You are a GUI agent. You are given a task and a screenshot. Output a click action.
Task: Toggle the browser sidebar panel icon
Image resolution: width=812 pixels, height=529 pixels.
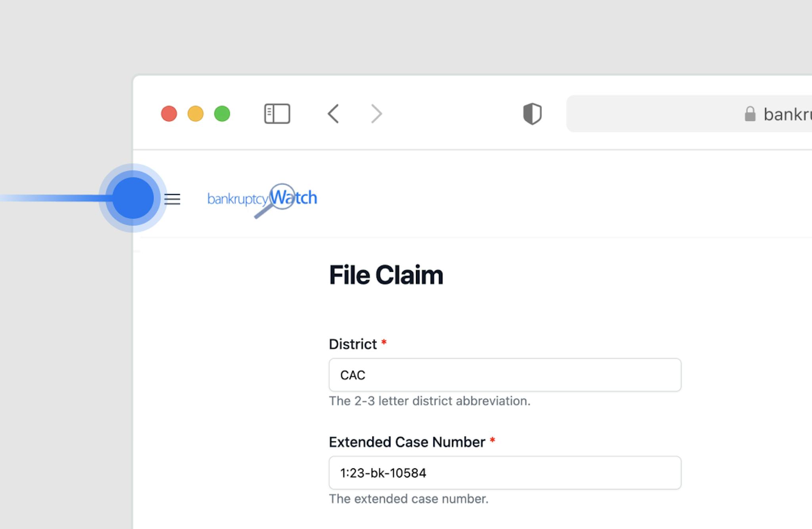pos(277,114)
